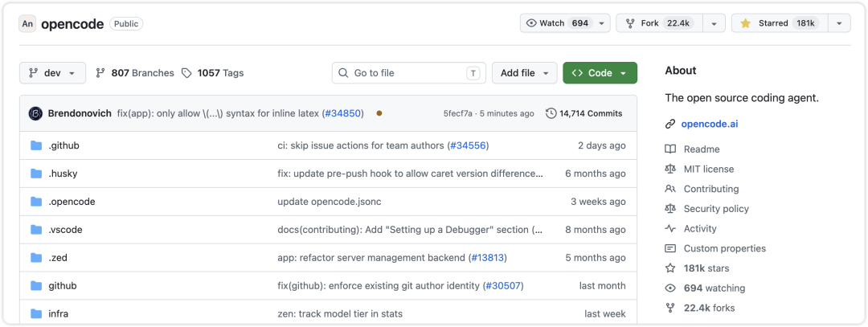
Task: Click the magnifier icon in Go to file
Action: (343, 73)
